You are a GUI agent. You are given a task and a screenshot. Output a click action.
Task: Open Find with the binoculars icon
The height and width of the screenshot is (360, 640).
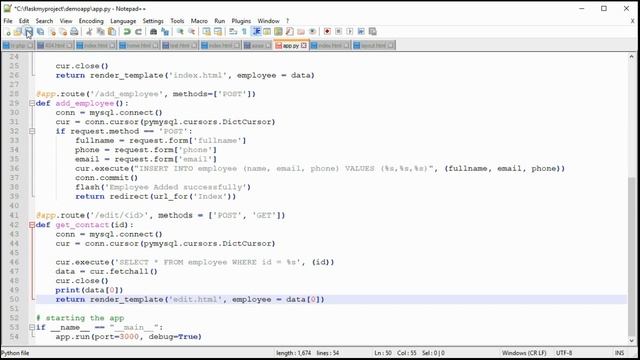[153, 32]
